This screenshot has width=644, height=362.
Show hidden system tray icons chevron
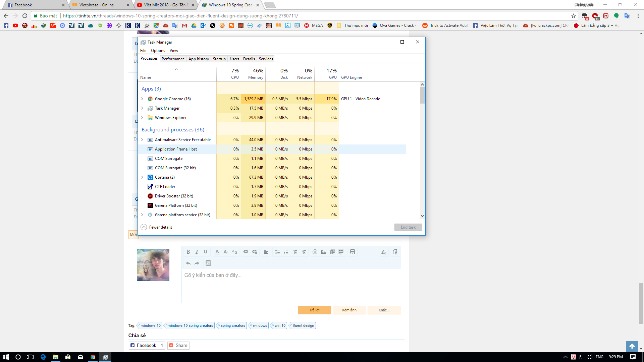tap(566, 357)
